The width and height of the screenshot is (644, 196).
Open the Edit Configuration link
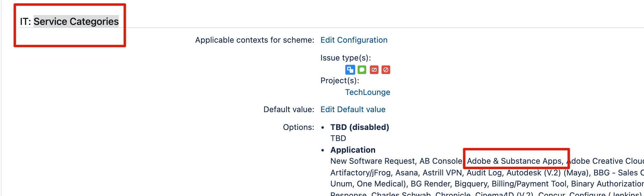point(354,40)
